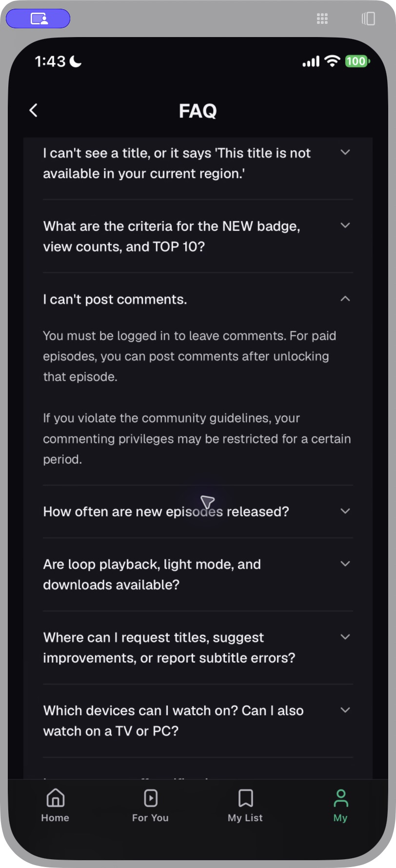Open the Home tab icon
Image resolution: width=396 pixels, height=868 pixels.
(x=56, y=798)
